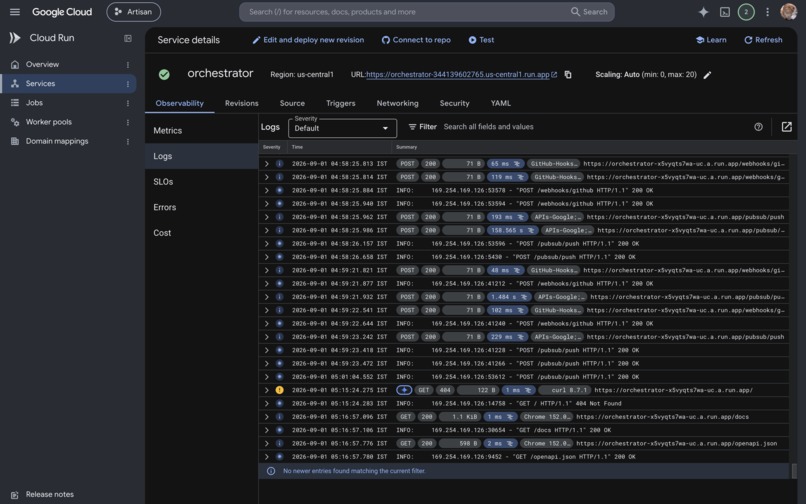Click the Filter icon in logs toolbar

coord(412,127)
